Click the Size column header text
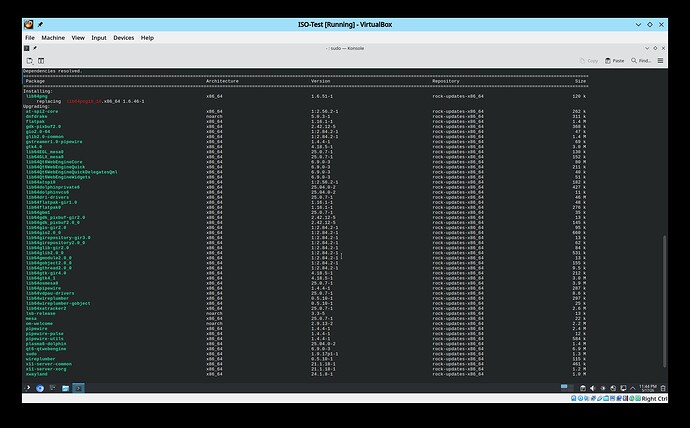The width and height of the screenshot is (690, 428). click(580, 81)
